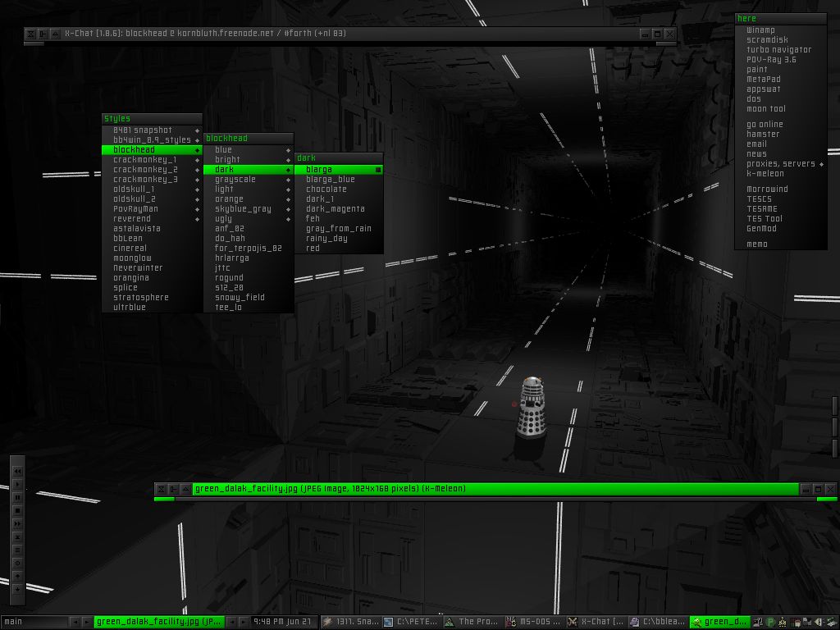Choose the gray_from_rain style
The width and height of the screenshot is (840, 630).
tap(339, 229)
